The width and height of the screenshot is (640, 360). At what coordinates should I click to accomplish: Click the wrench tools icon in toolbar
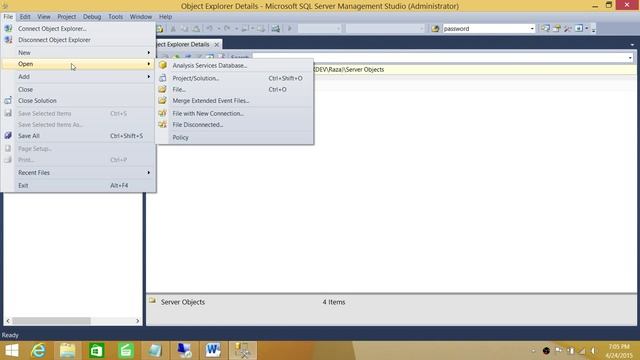pos(567,29)
